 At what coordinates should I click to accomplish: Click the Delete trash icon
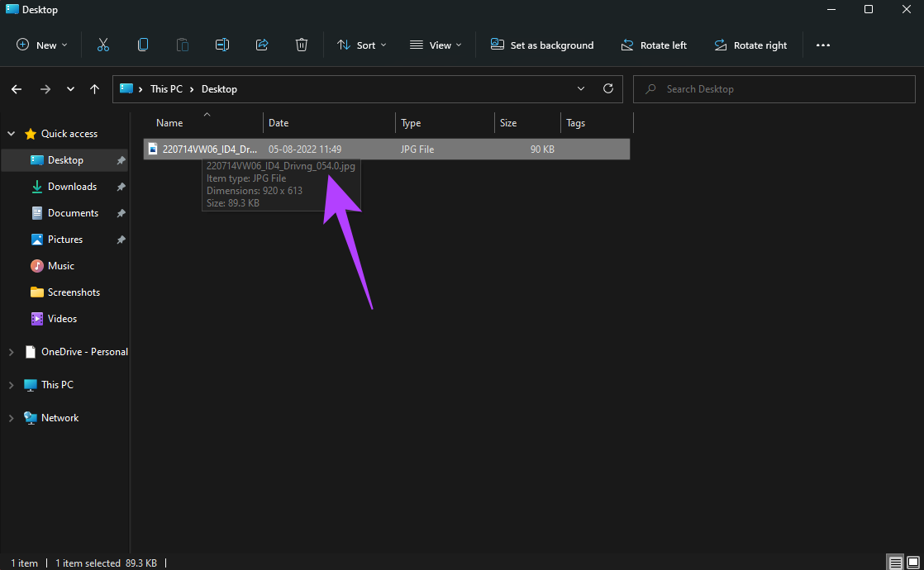coord(302,45)
